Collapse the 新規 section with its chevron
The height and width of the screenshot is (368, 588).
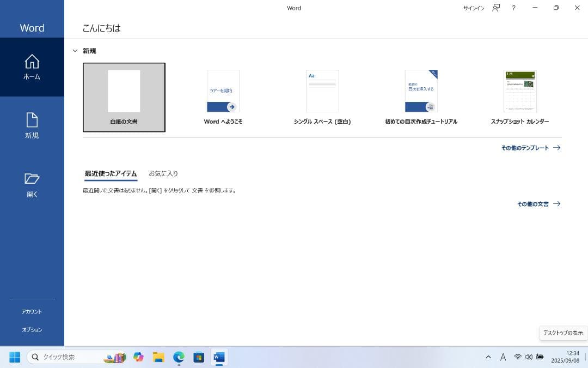pyautogui.click(x=75, y=51)
